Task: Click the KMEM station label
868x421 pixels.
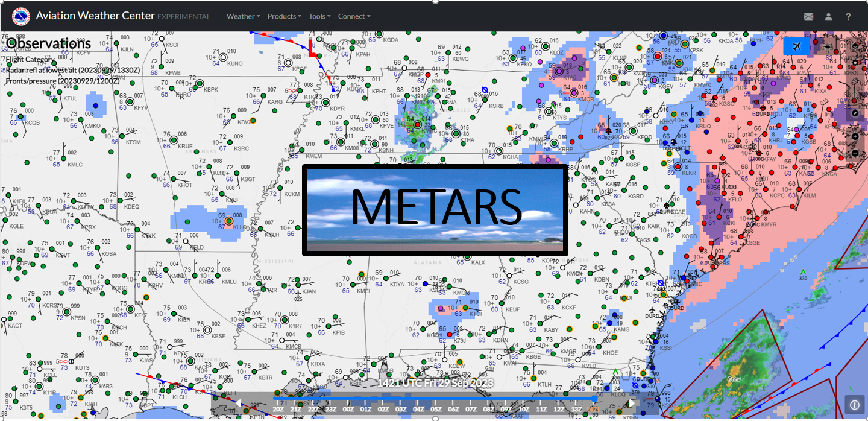Action: point(313,156)
